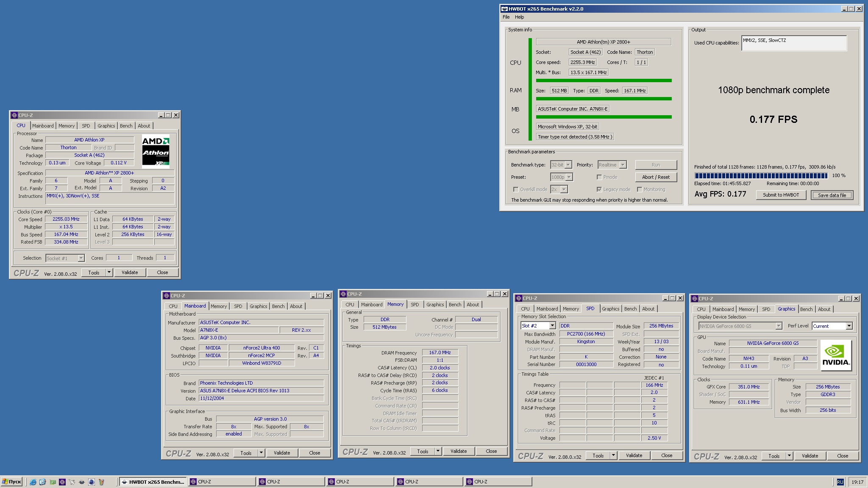868x488 pixels.
Task: Open the Perf Level Current dropdown
Action: tap(832, 326)
